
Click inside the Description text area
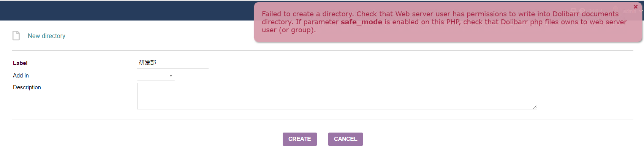point(337,96)
